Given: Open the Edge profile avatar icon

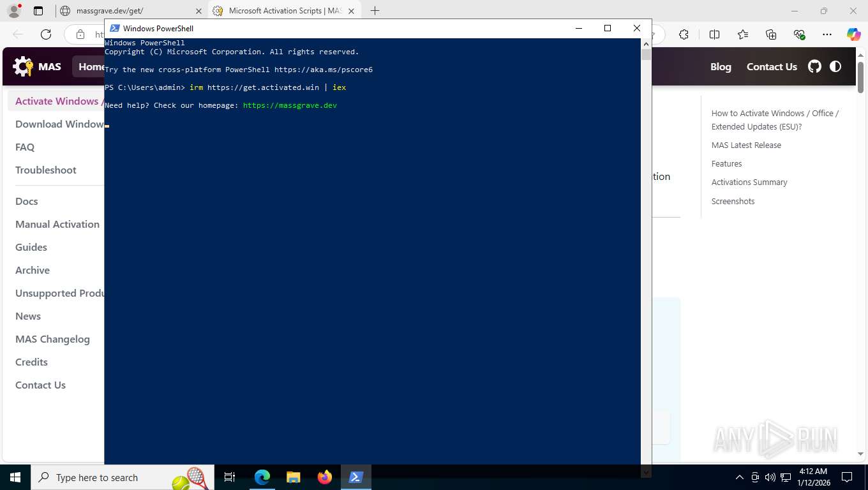Looking at the screenshot, I should click(x=13, y=11).
